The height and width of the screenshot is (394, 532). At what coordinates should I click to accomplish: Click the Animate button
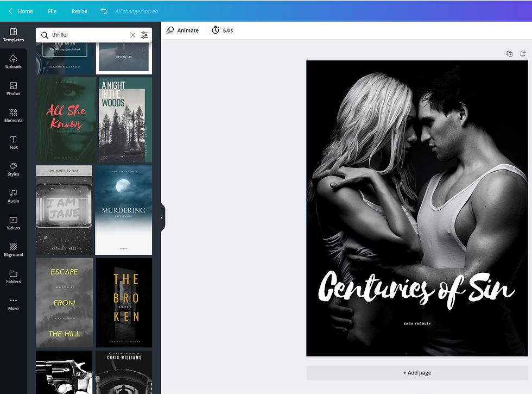(182, 30)
